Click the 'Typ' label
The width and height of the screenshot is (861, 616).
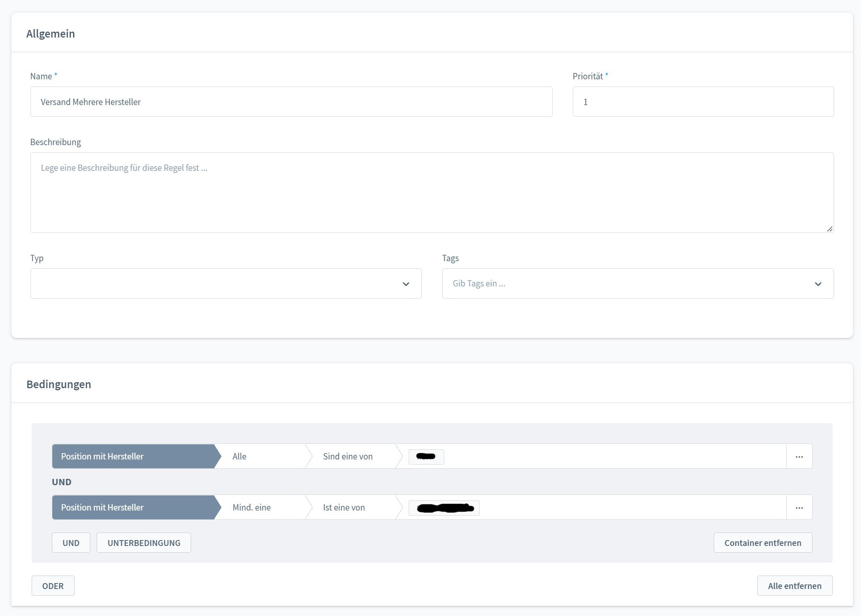coord(37,258)
